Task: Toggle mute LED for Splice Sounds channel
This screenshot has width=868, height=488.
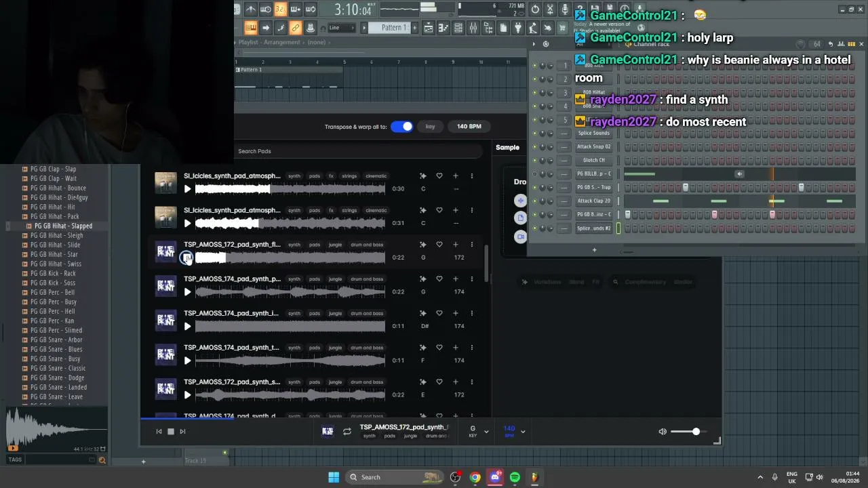Action: (x=534, y=134)
